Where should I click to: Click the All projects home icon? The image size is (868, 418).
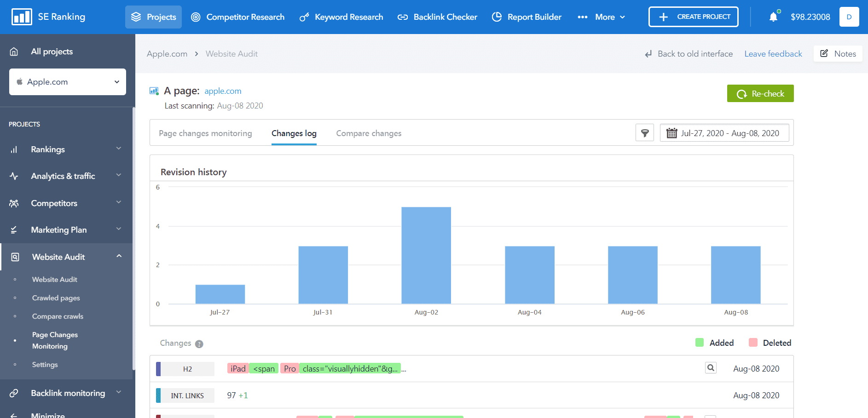click(14, 52)
